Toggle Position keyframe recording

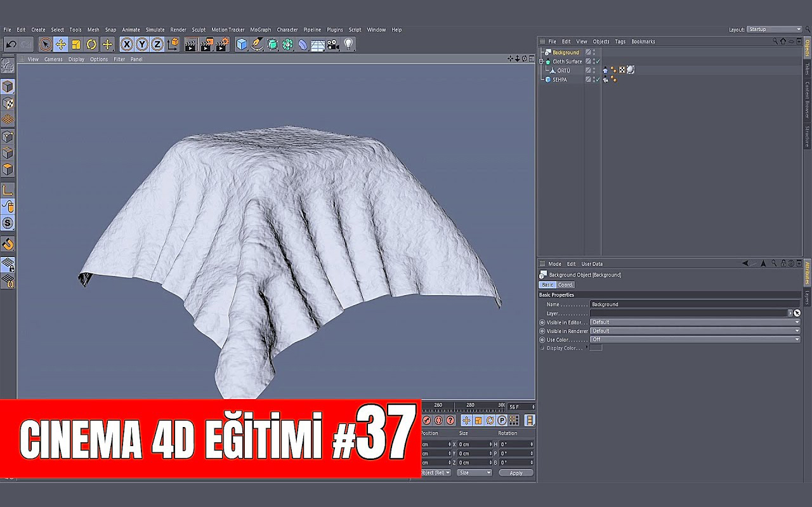coord(466,420)
